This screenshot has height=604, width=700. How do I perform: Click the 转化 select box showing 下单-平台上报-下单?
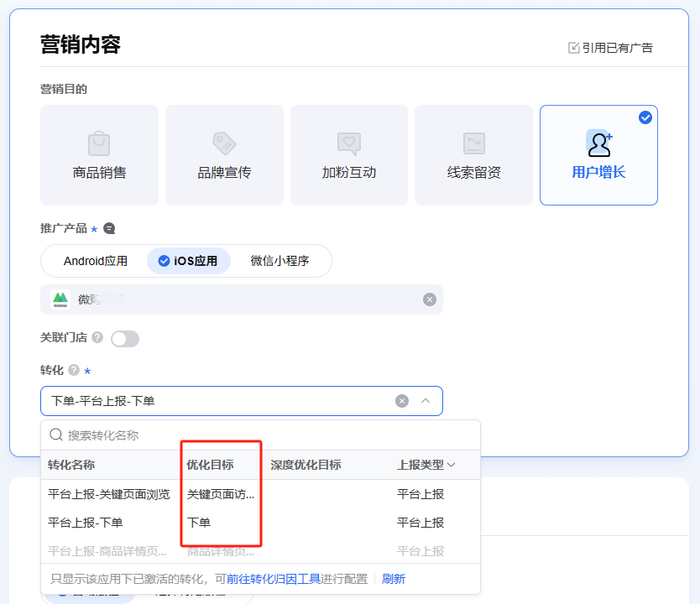point(242,401)
